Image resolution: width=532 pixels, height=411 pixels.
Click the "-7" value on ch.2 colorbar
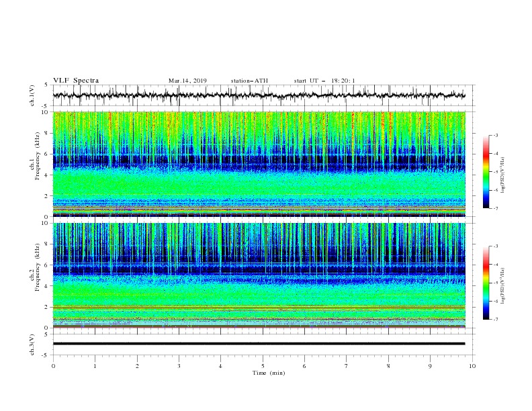[x=495, y=320]
